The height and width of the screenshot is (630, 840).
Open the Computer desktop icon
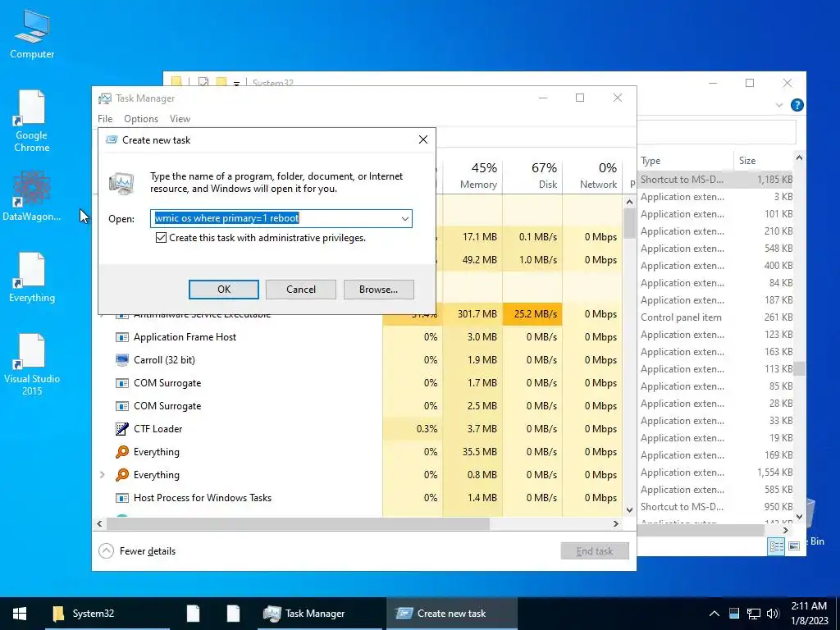point(32,34)
